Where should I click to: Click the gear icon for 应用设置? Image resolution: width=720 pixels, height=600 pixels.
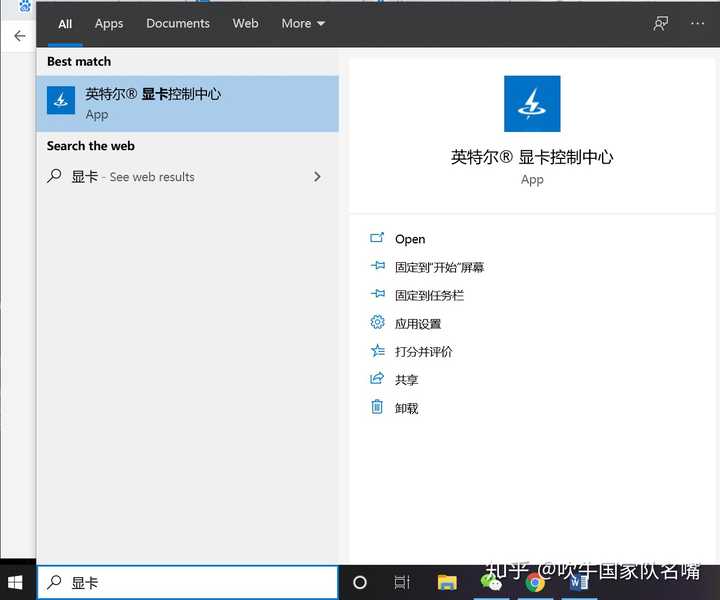(377, 322)
